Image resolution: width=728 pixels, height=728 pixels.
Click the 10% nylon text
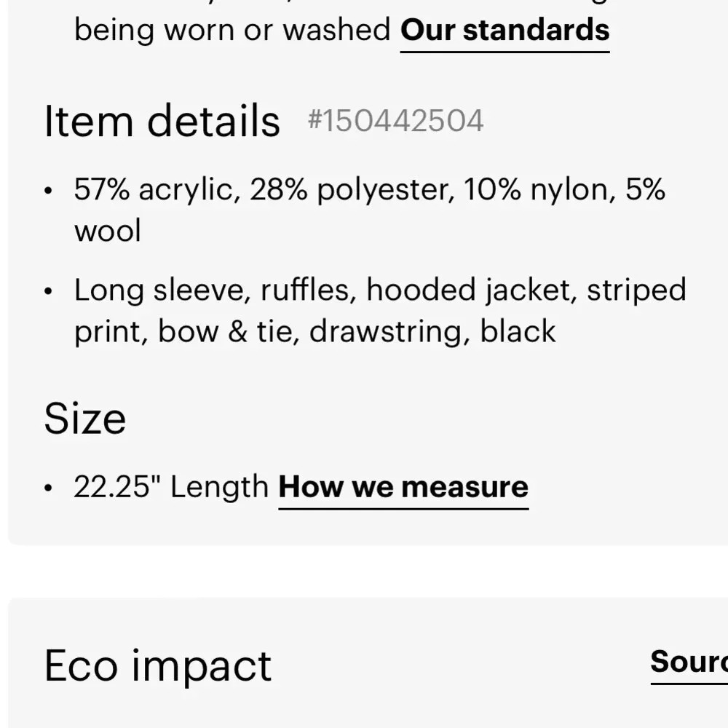tap(540, 189)
